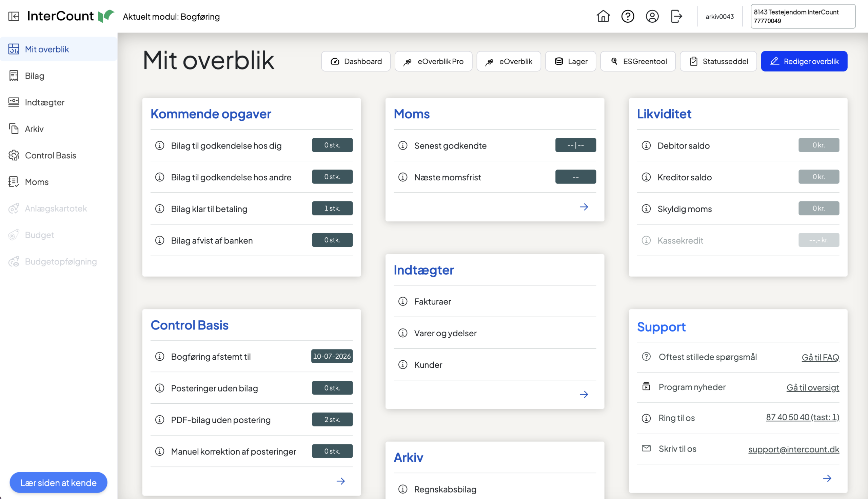Image resolution: width=868 pixels, height=499 pixels.
Task: Click info icon beside Ring til os
Action: 646,418
